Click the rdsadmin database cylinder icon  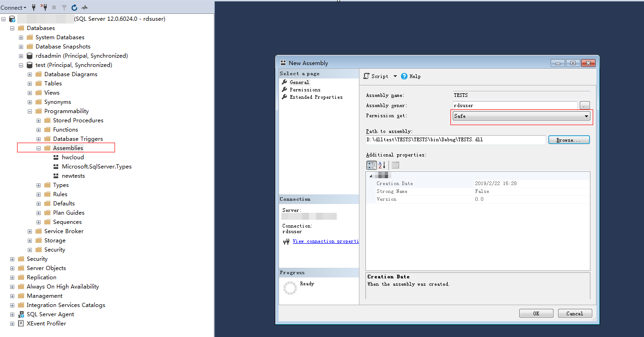[x=30, y=56]
